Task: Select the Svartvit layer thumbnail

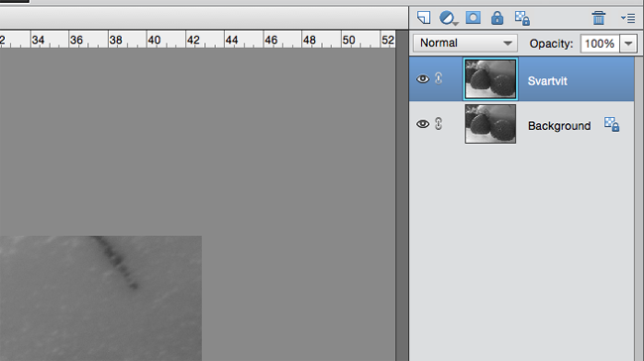Action: pos(490,79)
